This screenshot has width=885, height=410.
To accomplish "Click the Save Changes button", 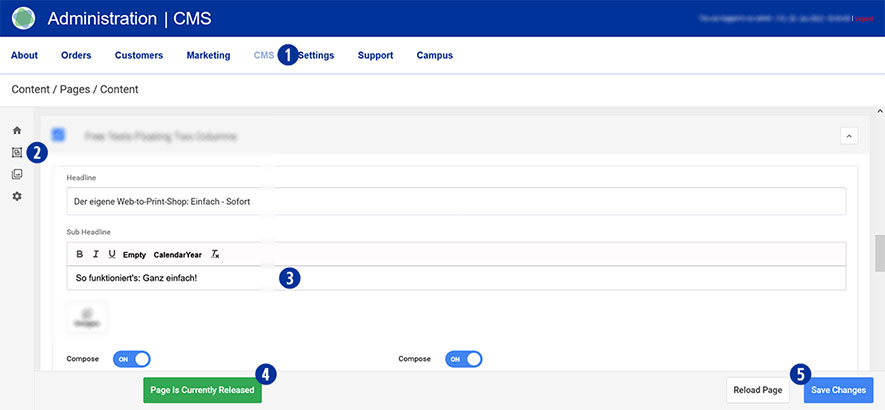I will [838, 390].
